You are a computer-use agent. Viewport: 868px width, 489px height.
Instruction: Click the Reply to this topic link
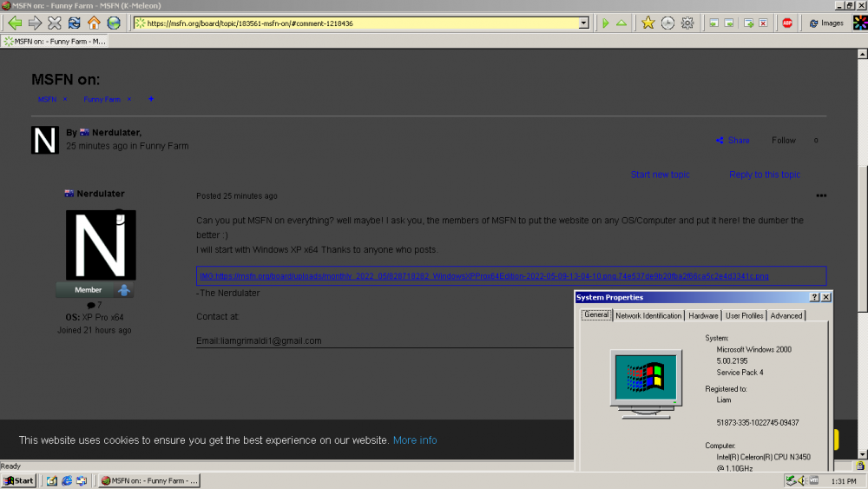click(x=765, y=175)
